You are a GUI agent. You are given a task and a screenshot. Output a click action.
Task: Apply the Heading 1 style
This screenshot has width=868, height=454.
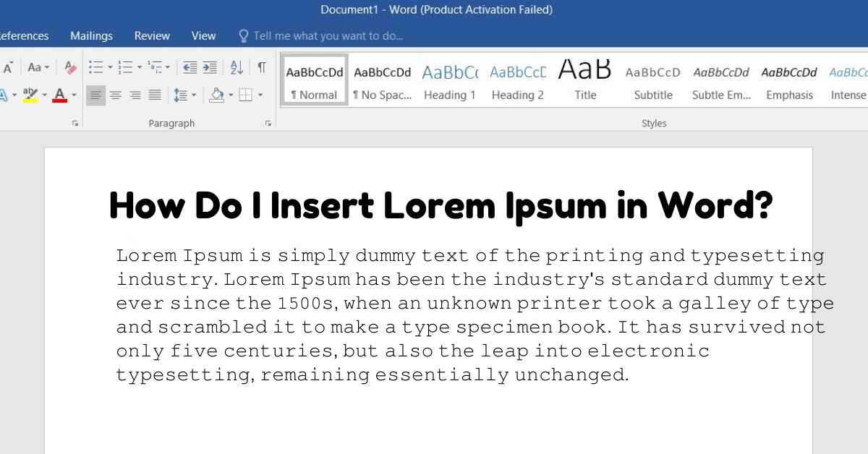[x=450, y=81]
